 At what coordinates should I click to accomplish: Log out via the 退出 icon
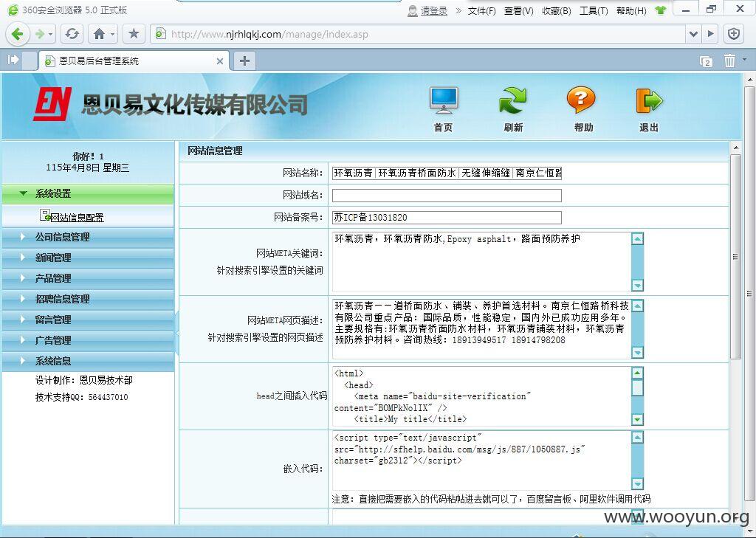(649, 101)
